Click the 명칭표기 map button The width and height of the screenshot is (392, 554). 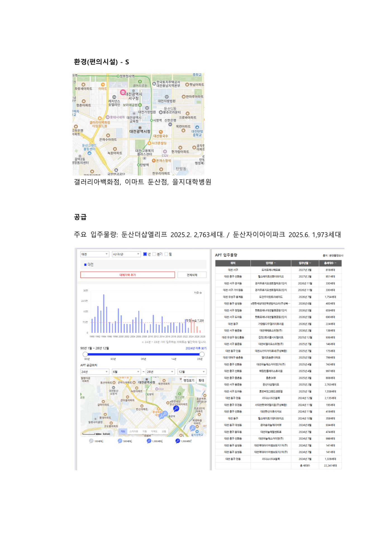click(189, 380)
